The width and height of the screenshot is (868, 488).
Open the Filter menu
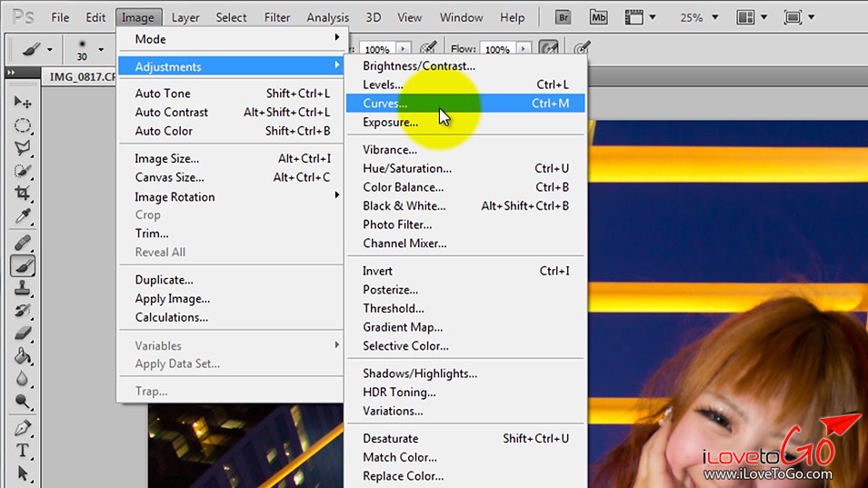pos(277,17)
